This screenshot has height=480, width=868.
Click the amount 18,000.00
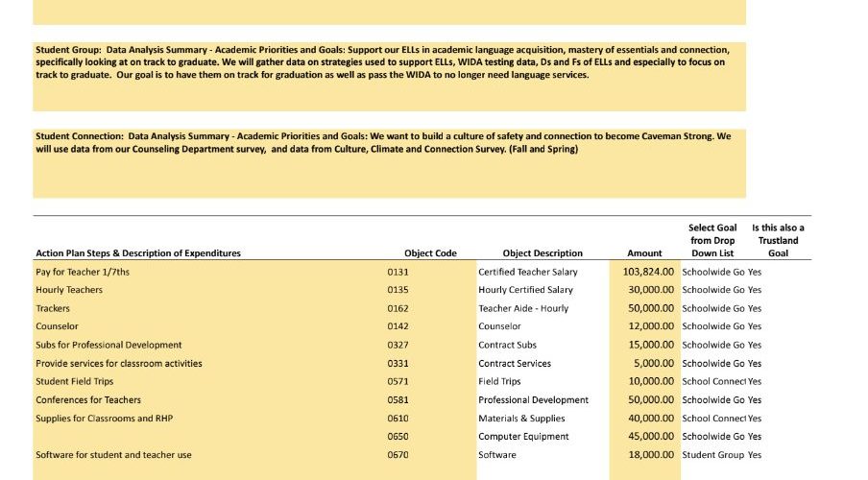pyautogui.click(x=651, y=454)
